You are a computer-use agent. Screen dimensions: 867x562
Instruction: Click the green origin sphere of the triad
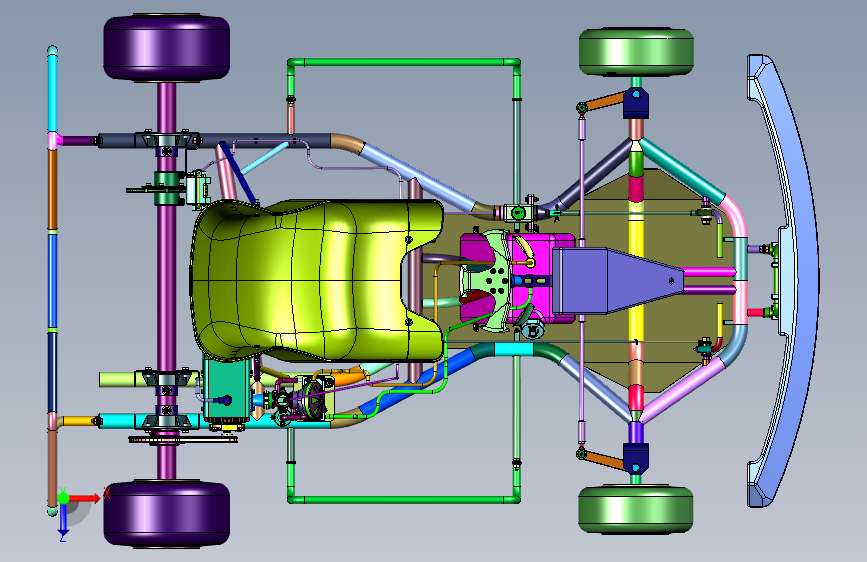pyautogui.click(x=64, y=498)
